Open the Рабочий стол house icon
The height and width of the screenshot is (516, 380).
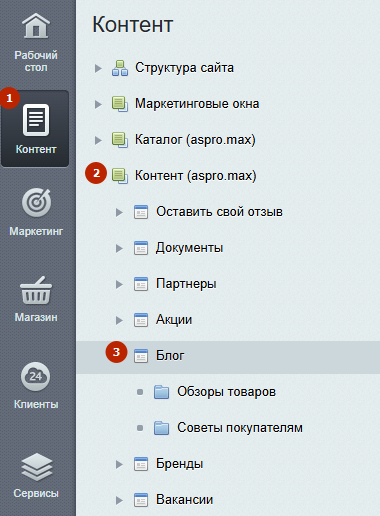(x=36, y=26)
